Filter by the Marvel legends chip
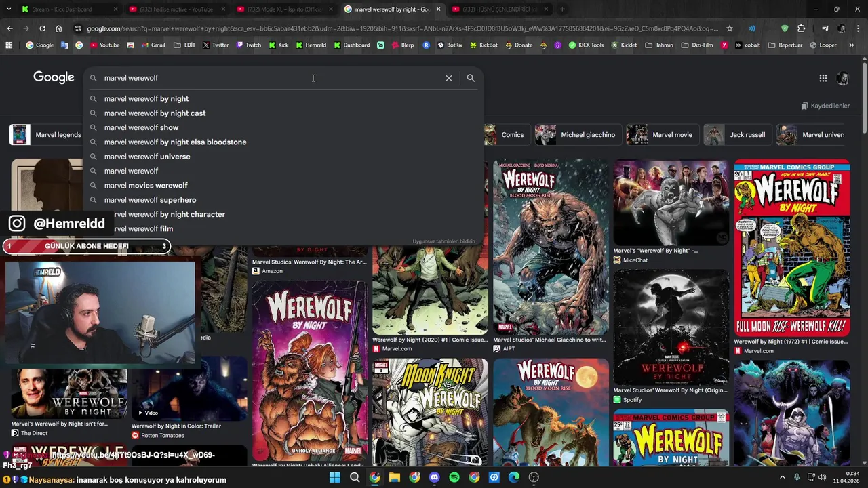 (46, 135)
